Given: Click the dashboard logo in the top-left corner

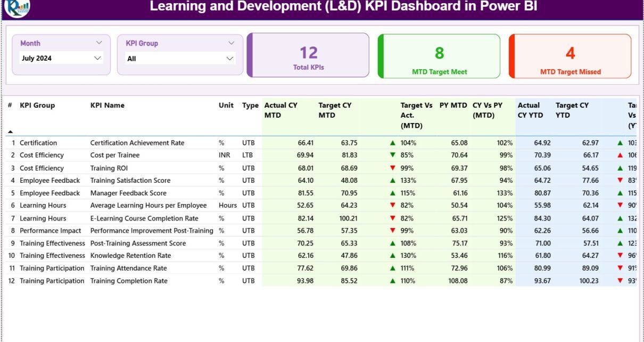Looking at the screenshot, I should [16, 7].
